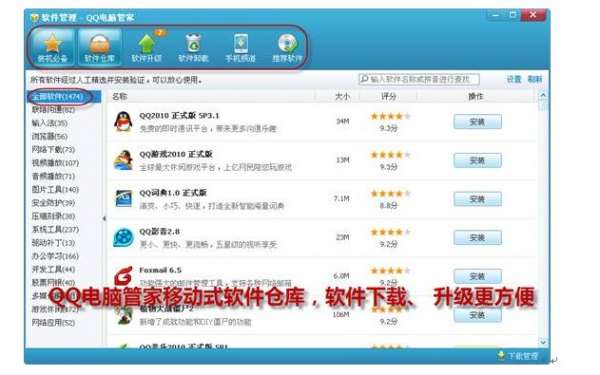
Task: Click the QQ游戏2010 app icon
Action: click(x=123, y=160)
